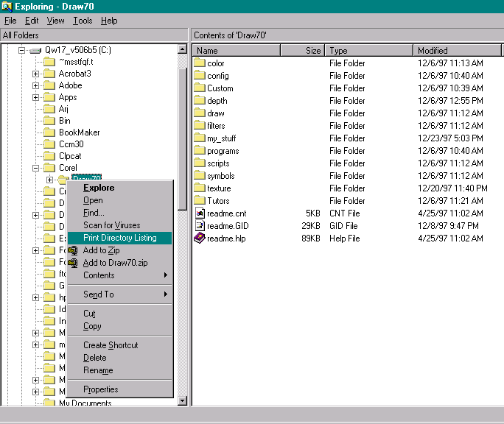
Task: Expand the Adobe folder tree node
Action: tap(35, 85)
